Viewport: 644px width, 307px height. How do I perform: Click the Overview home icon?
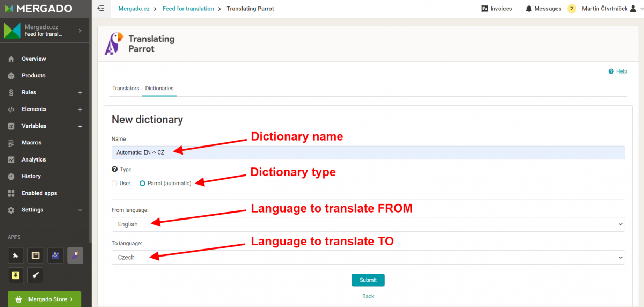point(11,59)
